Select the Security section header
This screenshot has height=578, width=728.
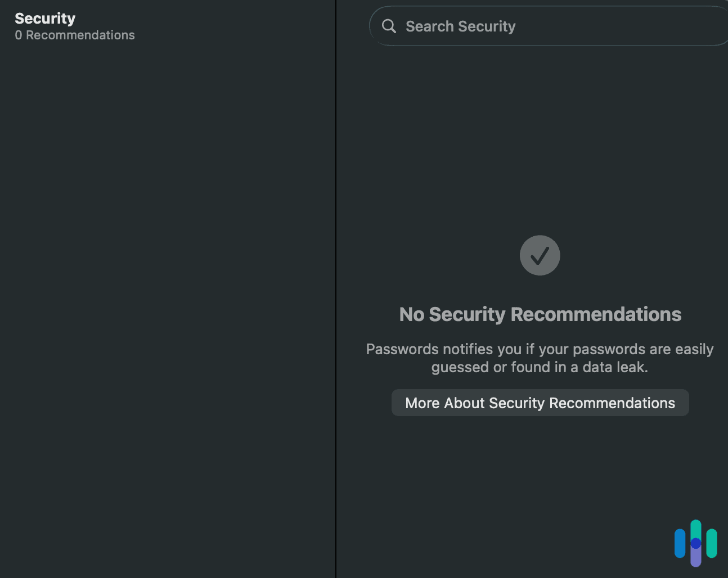45,18
